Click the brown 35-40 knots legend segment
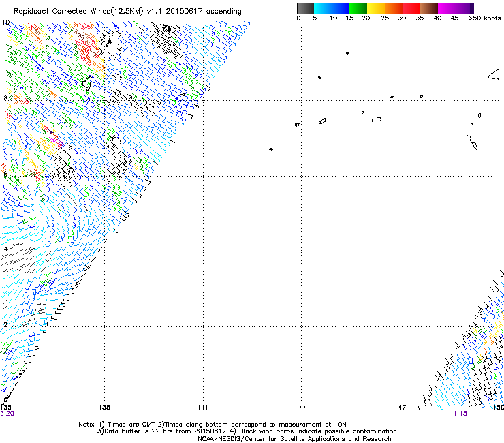The width and height of the screenshot is (504, 443). pos(429,8)
